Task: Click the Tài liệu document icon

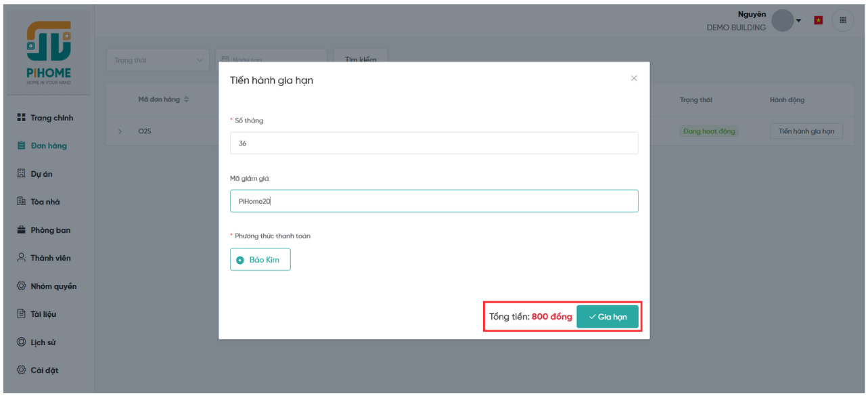Action: pyautogui.click(x=21, y=314)
